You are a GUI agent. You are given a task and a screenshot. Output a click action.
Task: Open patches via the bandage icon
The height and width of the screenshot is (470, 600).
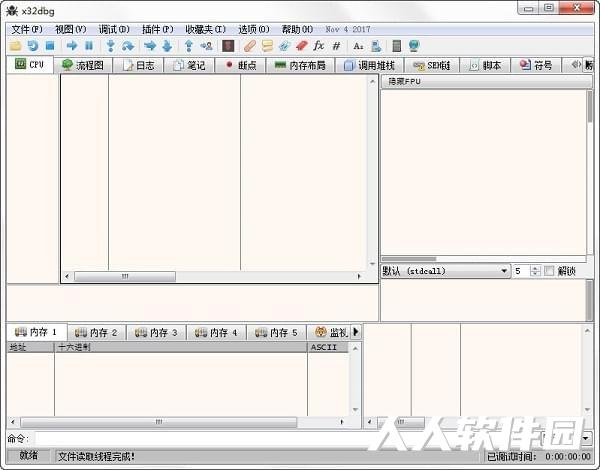click(x=249, y=46)
